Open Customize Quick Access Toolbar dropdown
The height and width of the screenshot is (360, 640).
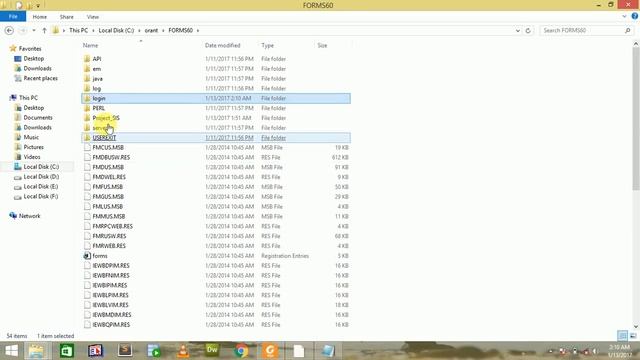(x=38, y=6)
